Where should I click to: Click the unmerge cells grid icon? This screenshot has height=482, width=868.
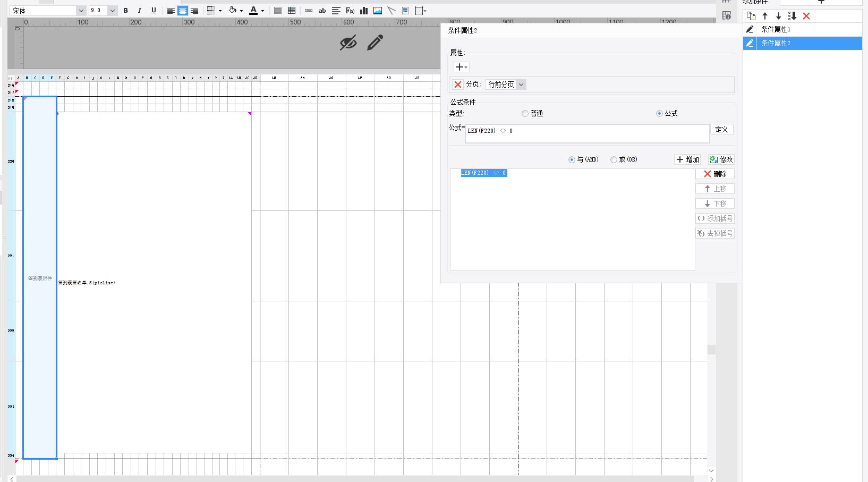[292, 11]
